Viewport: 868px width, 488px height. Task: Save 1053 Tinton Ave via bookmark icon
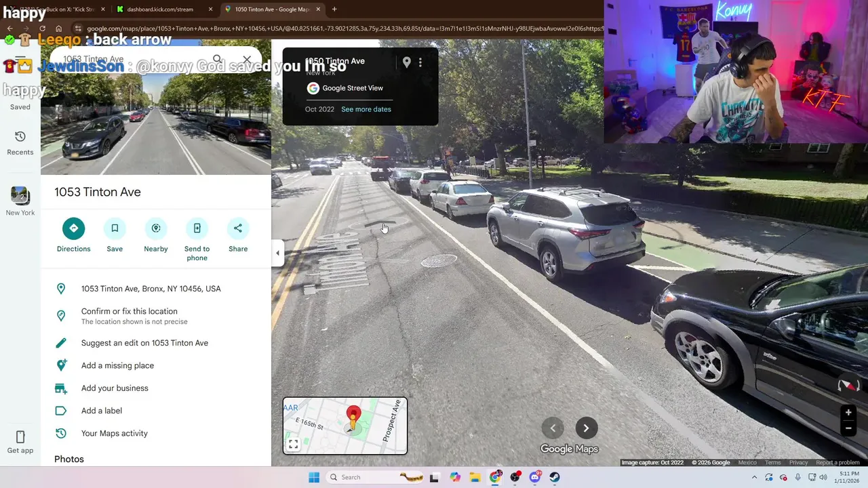[x=115, y=228]
